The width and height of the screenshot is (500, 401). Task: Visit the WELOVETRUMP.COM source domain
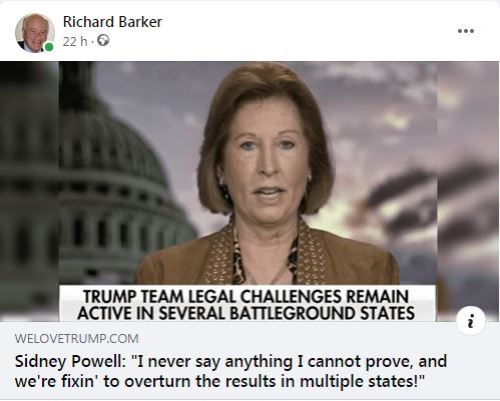click(x=77, y=339)
